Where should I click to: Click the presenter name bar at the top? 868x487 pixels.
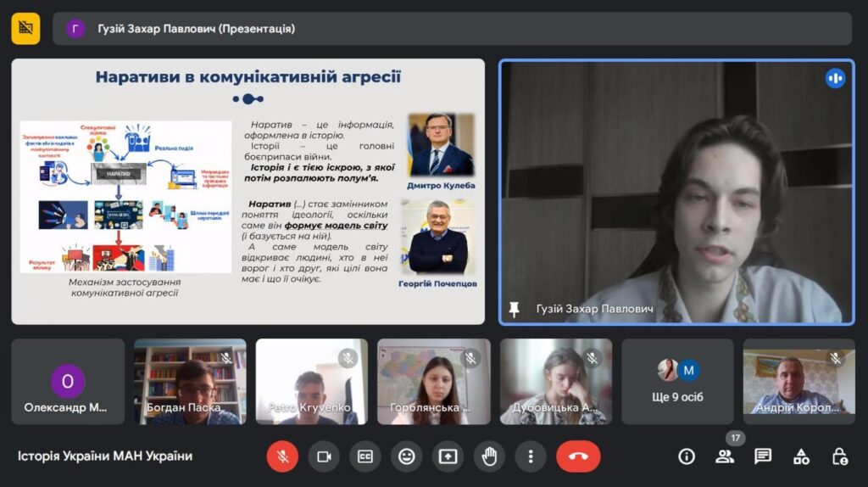[x=452, y=28]
